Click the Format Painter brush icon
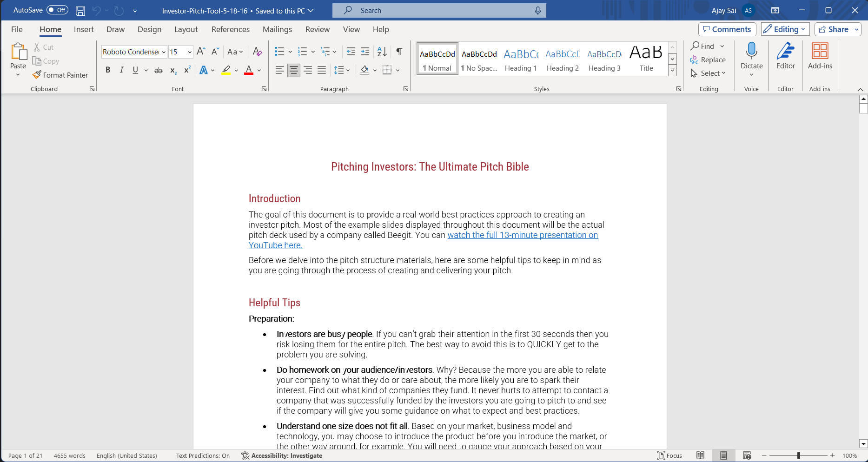Viewport: 868px width, 462px height. click(x=37, y=75)
